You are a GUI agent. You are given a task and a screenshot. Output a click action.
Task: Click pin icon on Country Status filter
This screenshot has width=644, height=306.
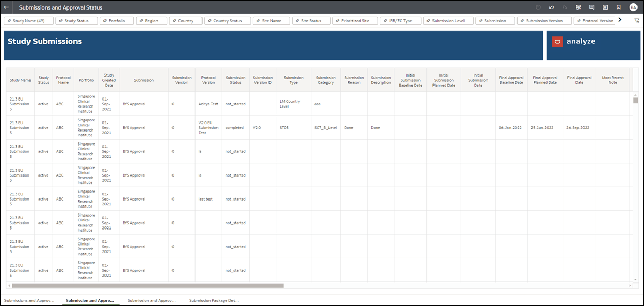pos(209,20)
